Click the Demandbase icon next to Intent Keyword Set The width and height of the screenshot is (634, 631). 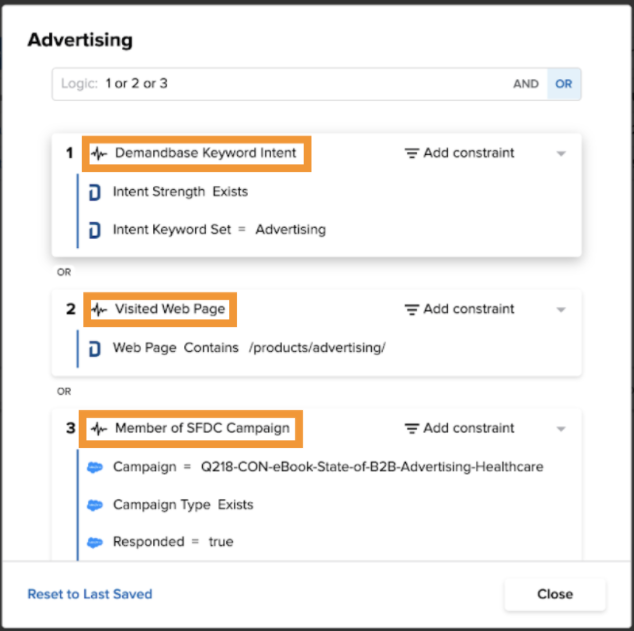tap(95, 230)
